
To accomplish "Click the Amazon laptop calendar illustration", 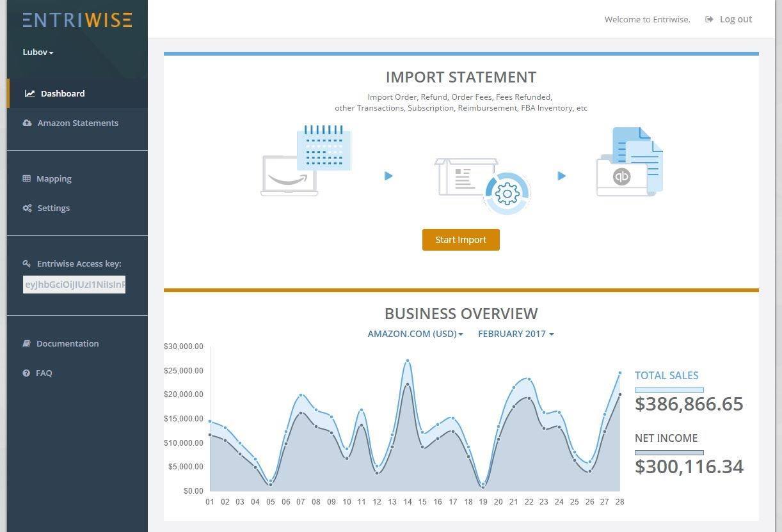I will (x=306, y=160).
